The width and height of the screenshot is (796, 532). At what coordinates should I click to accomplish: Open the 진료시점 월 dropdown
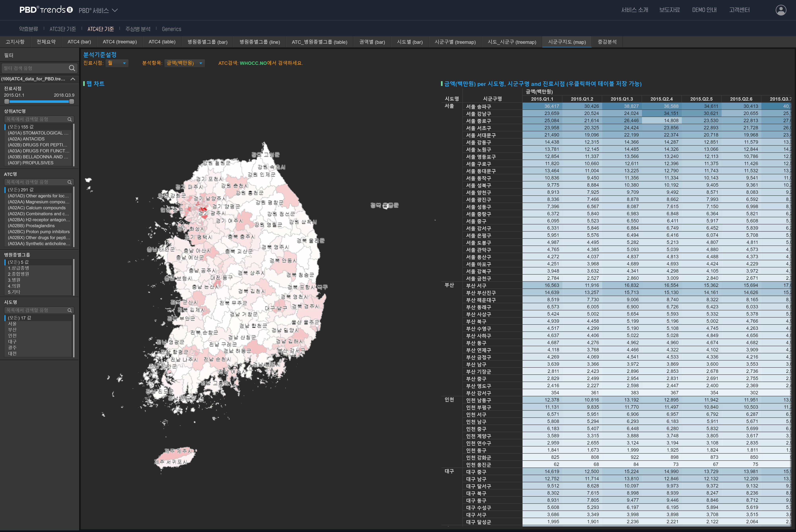(117, 63)
